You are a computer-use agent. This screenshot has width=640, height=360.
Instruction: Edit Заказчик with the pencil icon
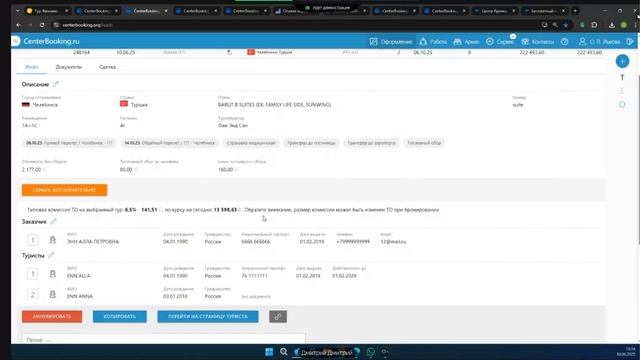pyautogui.click(x=53, y=221)
